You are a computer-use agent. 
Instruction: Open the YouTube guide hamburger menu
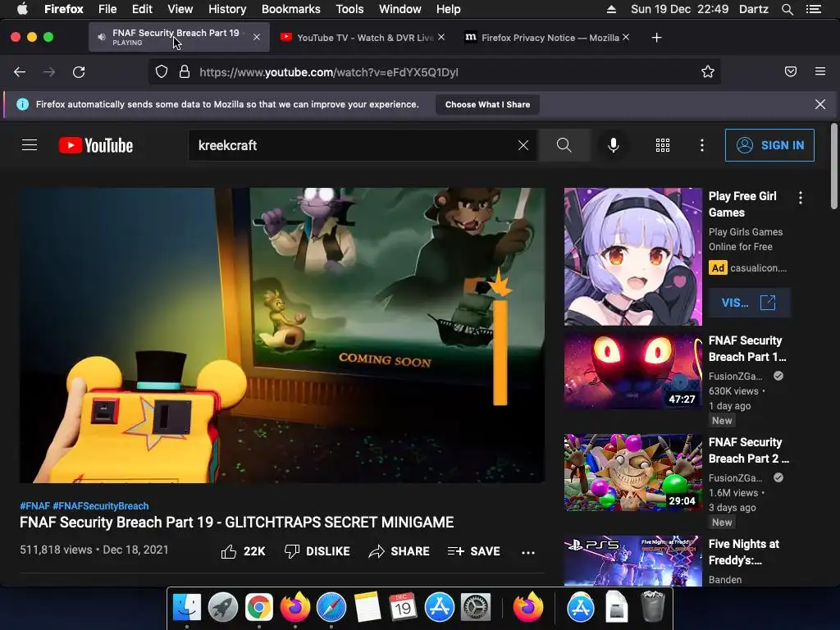coord(30,145)
